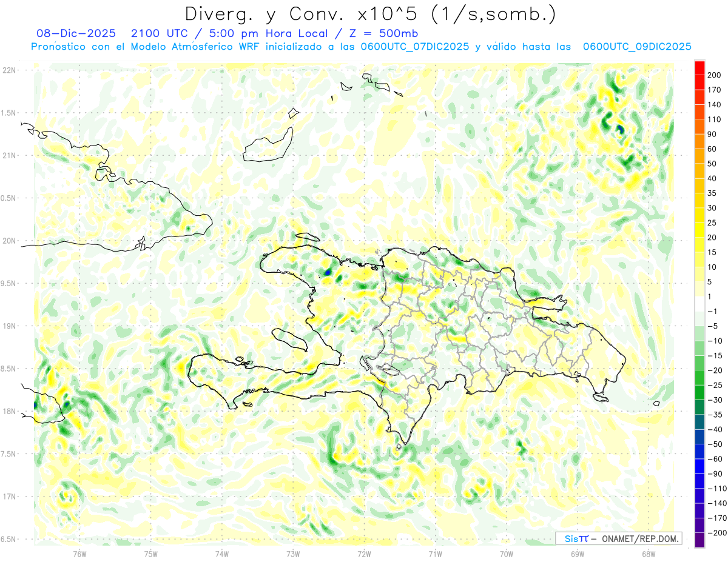Screen dimensions: 728x562
Task: Click the '-40' colorbar value
Action: (714, 430)
